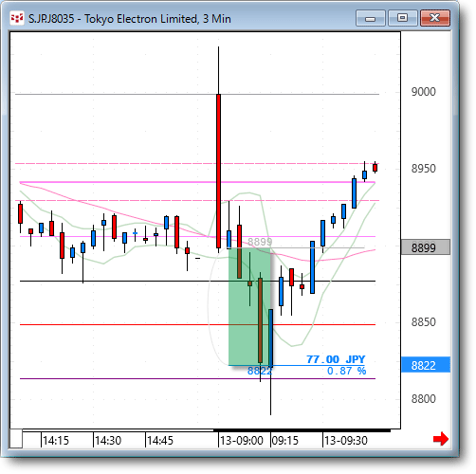The width and height of the screenshot is (476, 474).
Task: Click the 8800 price scale label
Action: pos(424,399)
